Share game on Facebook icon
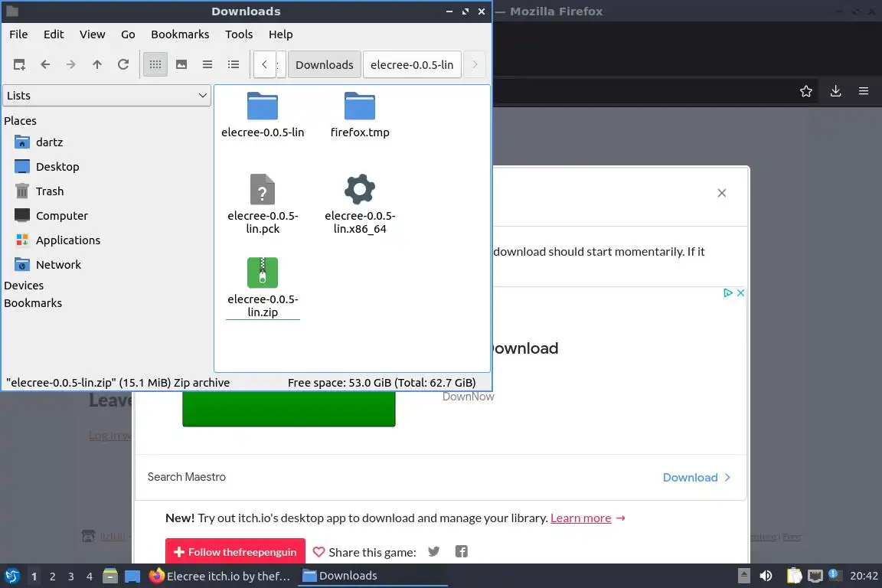This screenshot has width=882, height=588. point(461,551)
